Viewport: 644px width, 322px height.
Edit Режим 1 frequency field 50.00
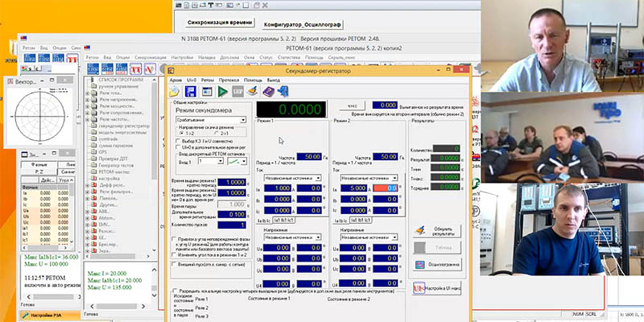pyautogui.click(x=309, y=157)
